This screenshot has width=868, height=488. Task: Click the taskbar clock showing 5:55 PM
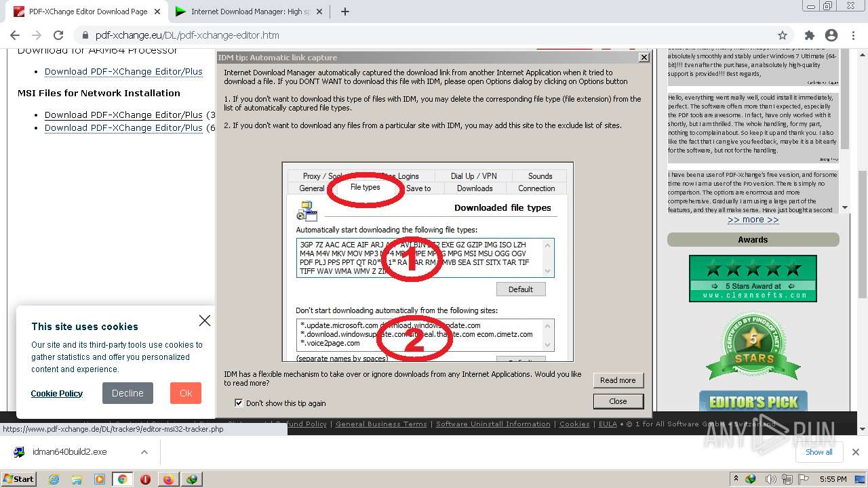[833, 479]
